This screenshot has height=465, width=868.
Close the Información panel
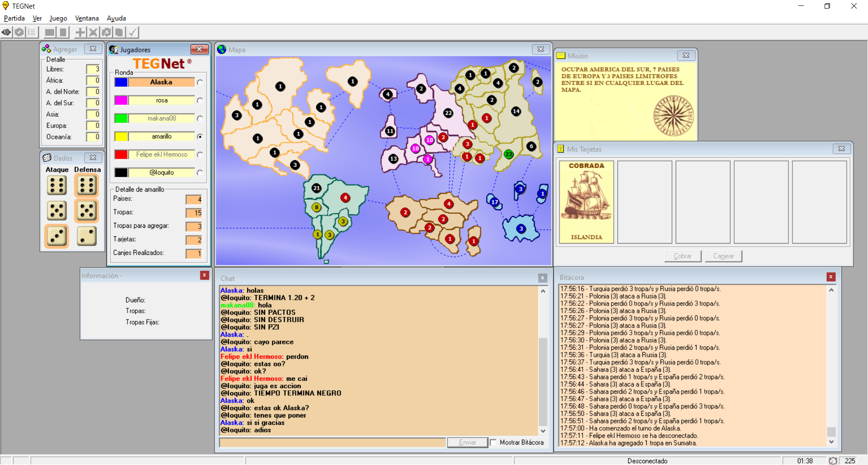tap(204, 275)
